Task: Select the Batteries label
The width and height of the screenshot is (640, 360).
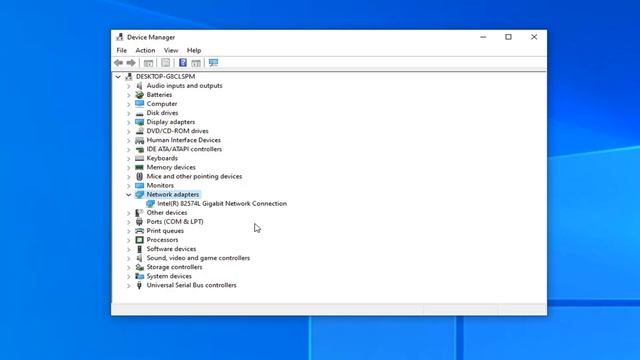Action: (x=159, y=95)
